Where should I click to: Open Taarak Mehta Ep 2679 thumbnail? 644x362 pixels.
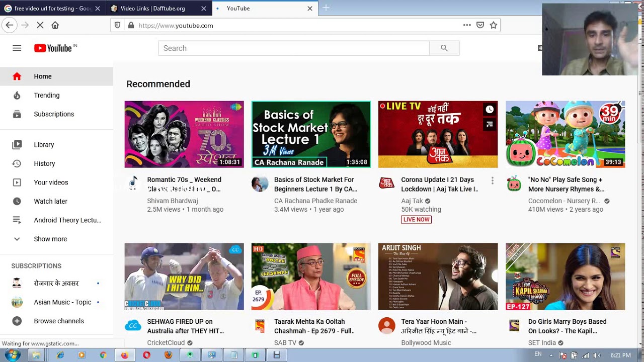(x=311, y=277)
